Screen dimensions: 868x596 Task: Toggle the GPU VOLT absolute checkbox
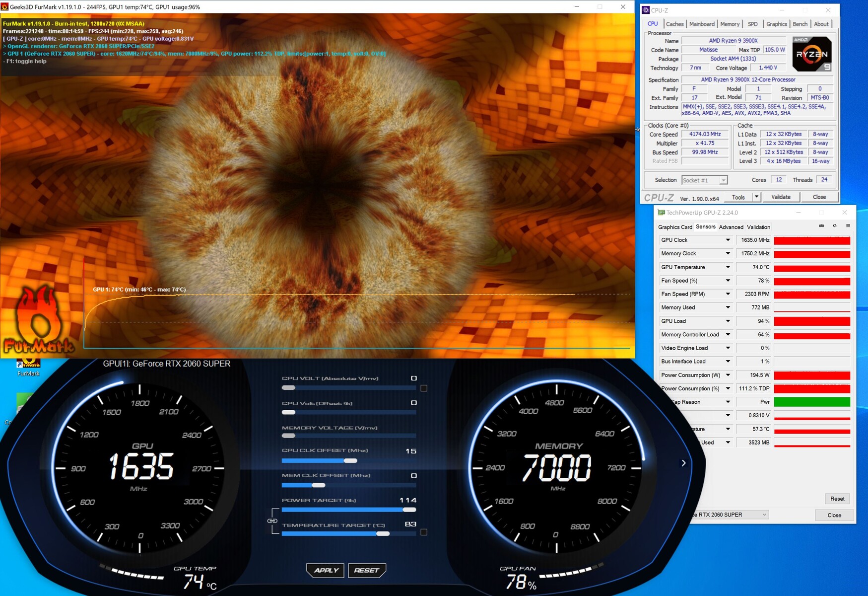pyautogui.click(x=424, y=388)
